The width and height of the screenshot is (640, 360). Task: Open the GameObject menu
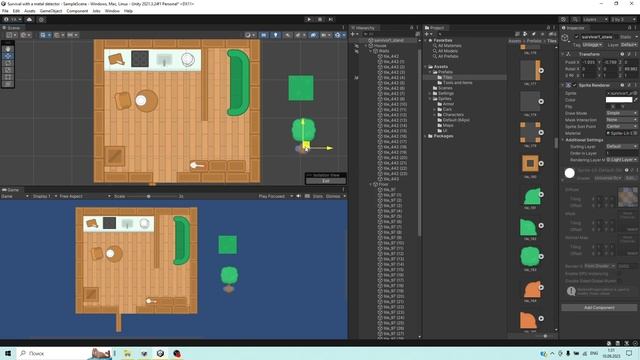51,11
